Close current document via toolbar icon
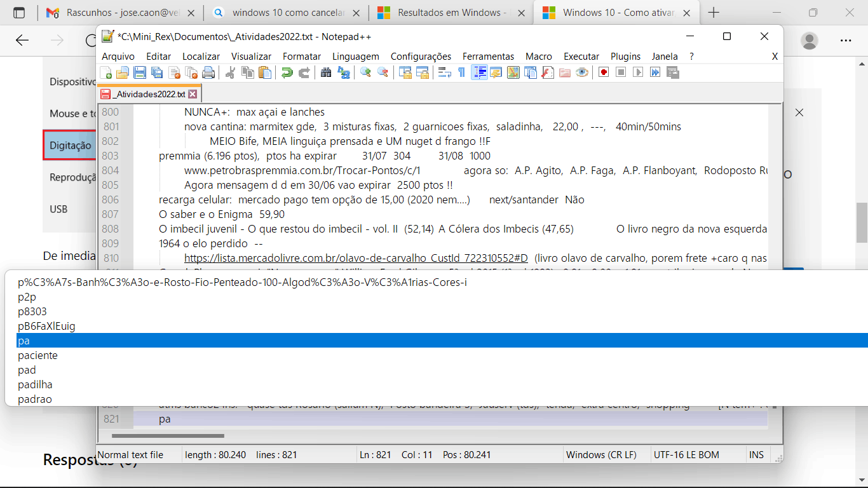This screenshot has height=488, width=868. click(174, 72)
